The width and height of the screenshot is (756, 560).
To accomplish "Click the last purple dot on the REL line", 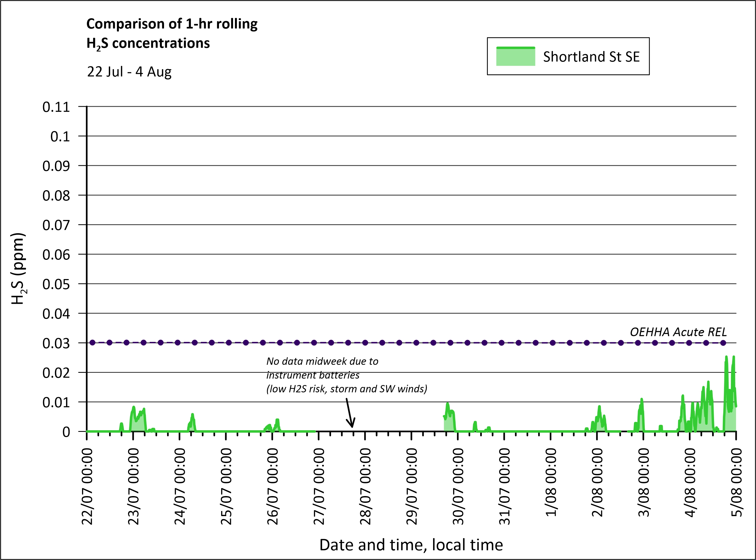I will point(723,343).
